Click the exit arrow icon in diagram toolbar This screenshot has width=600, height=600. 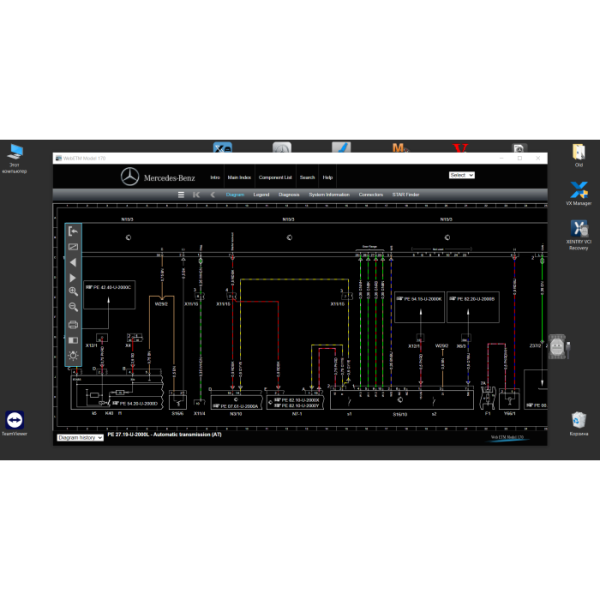[73, 231]
